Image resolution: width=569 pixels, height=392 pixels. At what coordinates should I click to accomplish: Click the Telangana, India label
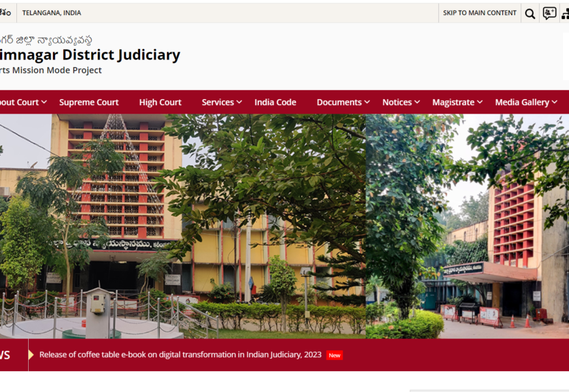(52, 13)
